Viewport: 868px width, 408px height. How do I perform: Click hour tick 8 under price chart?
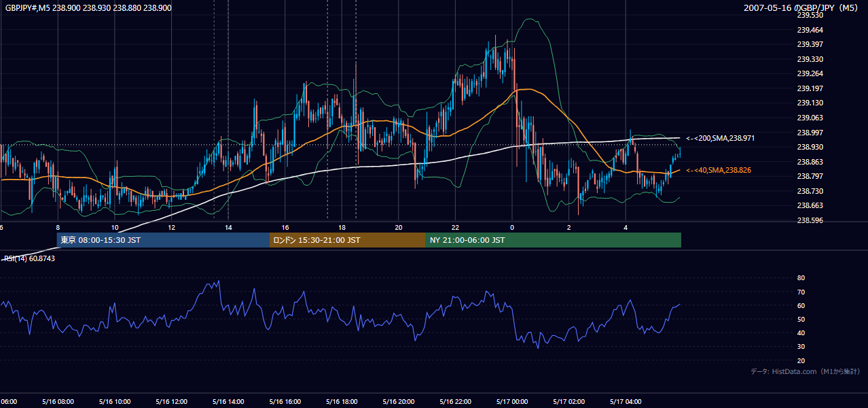click(x=58, y=227)
